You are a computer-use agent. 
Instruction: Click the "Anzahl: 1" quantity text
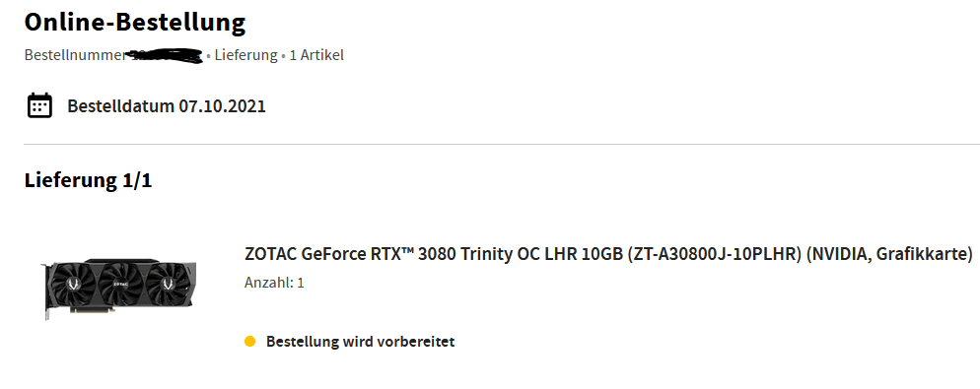point(274,283)
